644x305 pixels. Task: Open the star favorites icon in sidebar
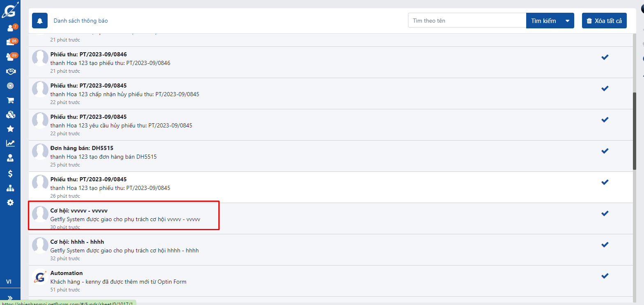10,129
